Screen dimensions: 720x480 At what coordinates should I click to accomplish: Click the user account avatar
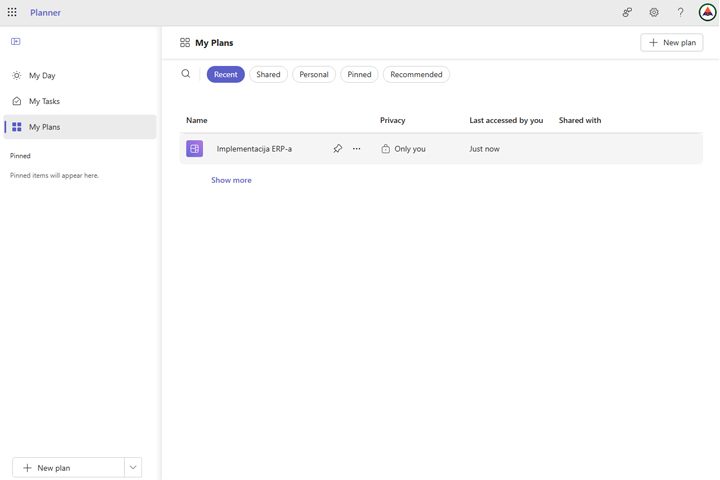[707, 13]
